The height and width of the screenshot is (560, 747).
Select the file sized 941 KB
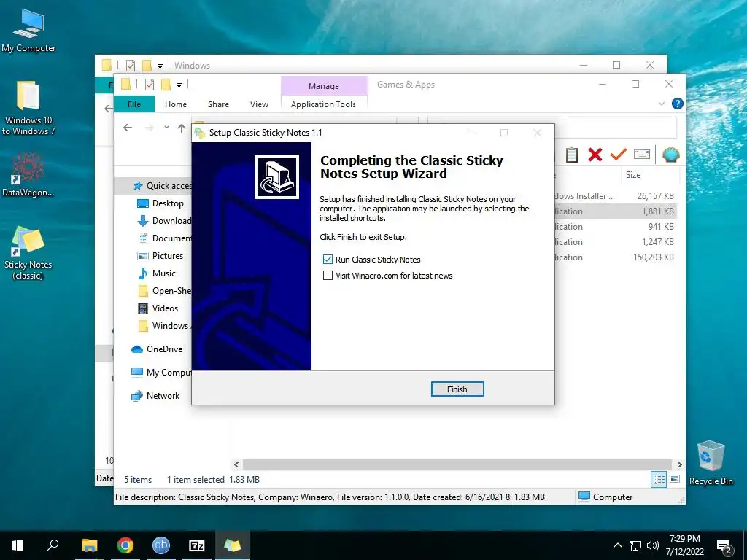pos(616,227)
